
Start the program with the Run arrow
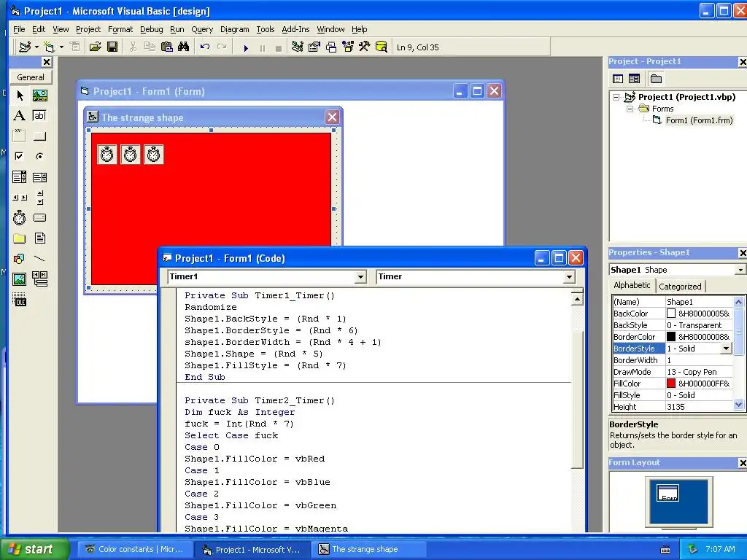(x=246, y=47)
